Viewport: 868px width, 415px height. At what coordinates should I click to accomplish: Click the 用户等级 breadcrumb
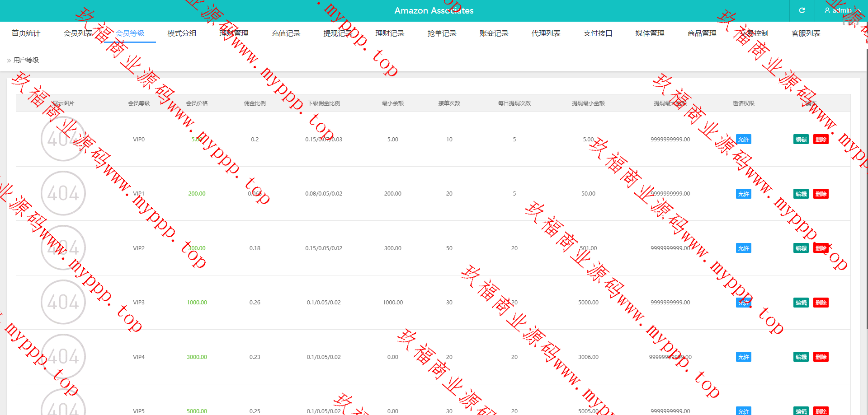[26, 60]
